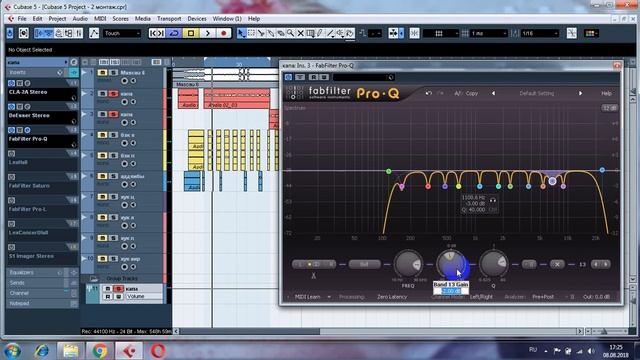Select the Line tool
The image size is (640, 360).
330,33
